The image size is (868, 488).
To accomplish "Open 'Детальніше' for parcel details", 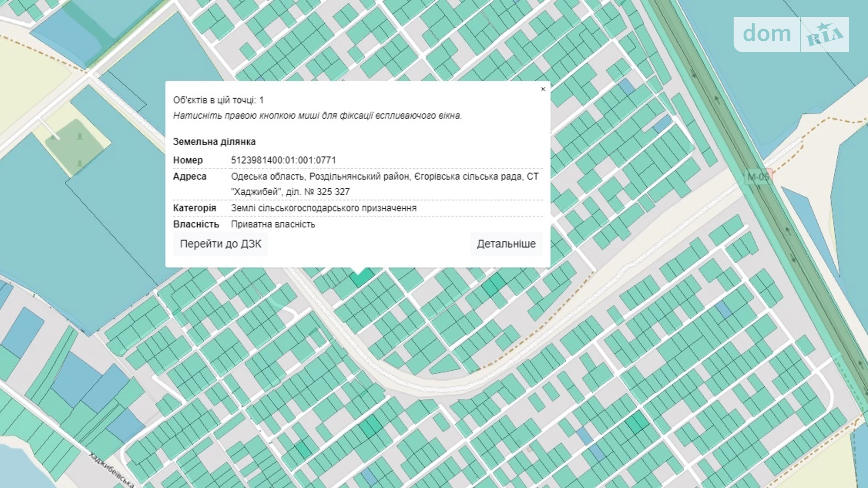I will 506,244.
